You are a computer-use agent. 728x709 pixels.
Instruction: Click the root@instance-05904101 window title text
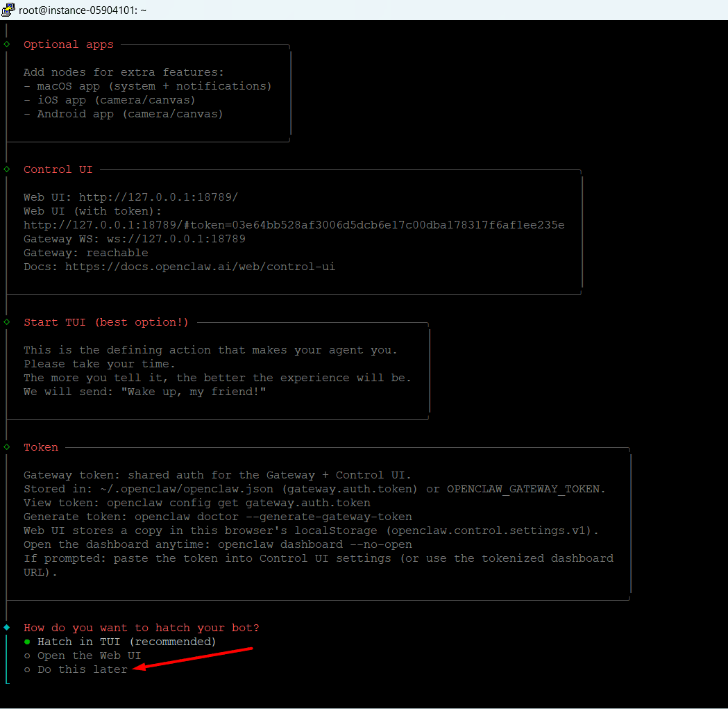82,10
